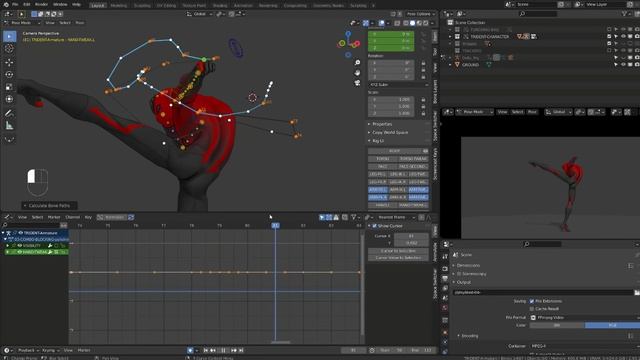Select RGB color mode button
640x360 pixels.
612,325
